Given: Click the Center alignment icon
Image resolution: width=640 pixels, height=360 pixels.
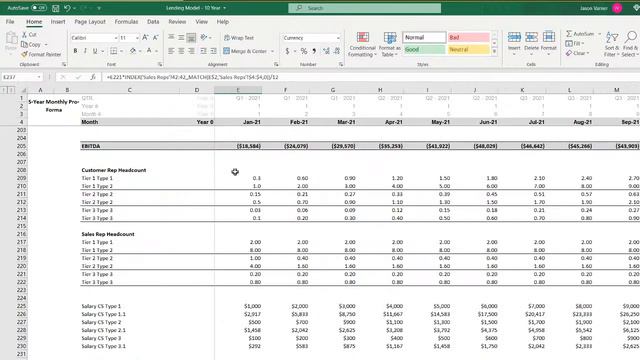Looking at the screenshot, I should coord(181,51).
